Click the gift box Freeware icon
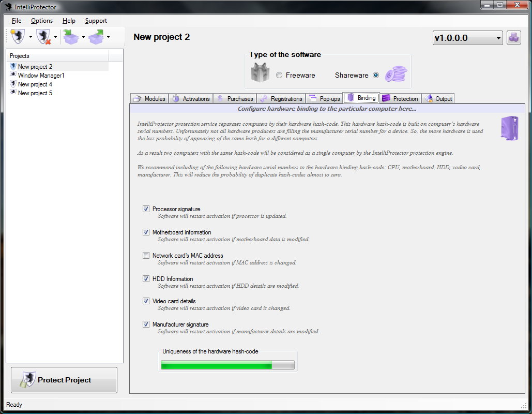Viewport: 532px width, 414px height. click(260, 72)
